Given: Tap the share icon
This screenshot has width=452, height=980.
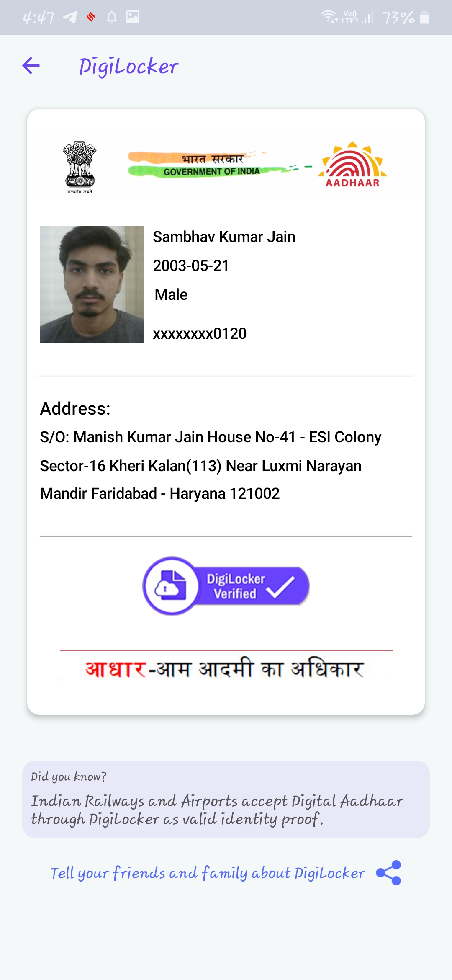Looking at the screenshot, I should (x=388, y=873).
